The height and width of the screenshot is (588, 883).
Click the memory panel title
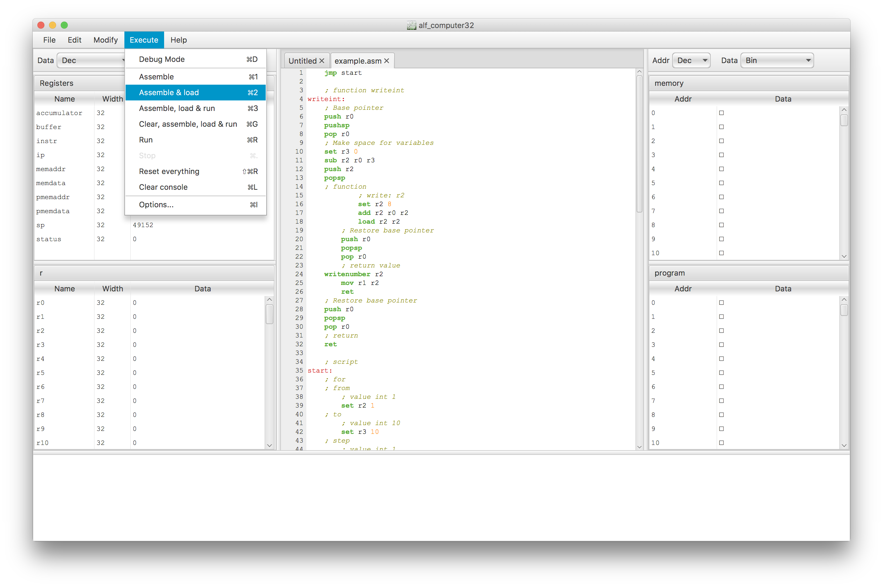point(669,83)
